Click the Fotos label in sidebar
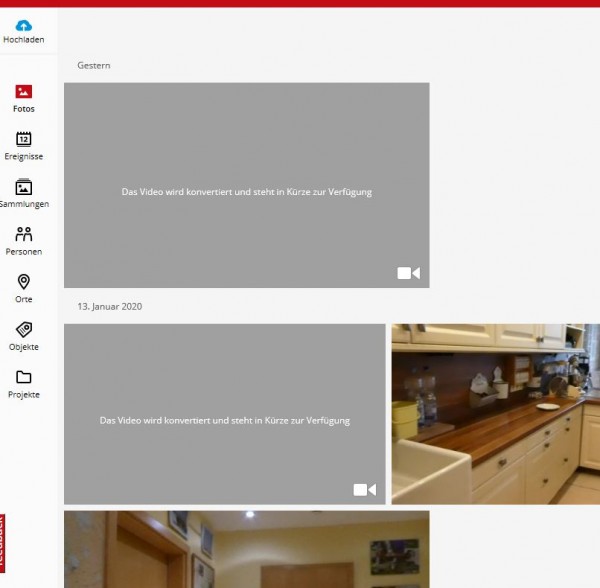 [x=24, y=109]
